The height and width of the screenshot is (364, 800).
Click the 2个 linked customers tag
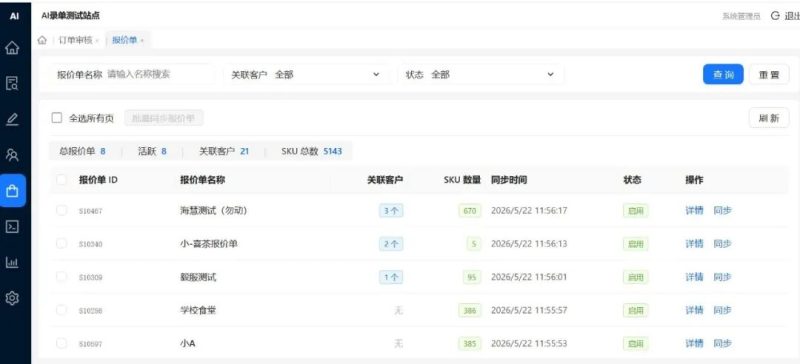click(391, 244)
